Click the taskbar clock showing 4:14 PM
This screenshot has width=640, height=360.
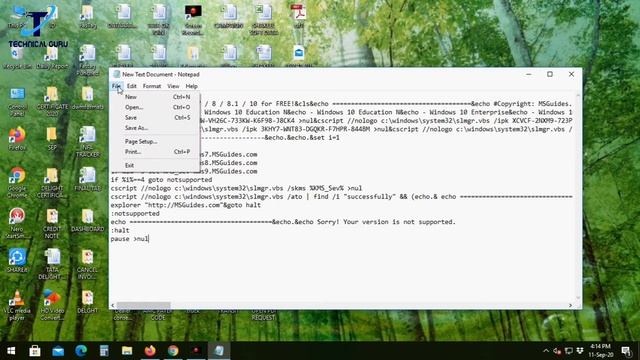coord(600,351)
